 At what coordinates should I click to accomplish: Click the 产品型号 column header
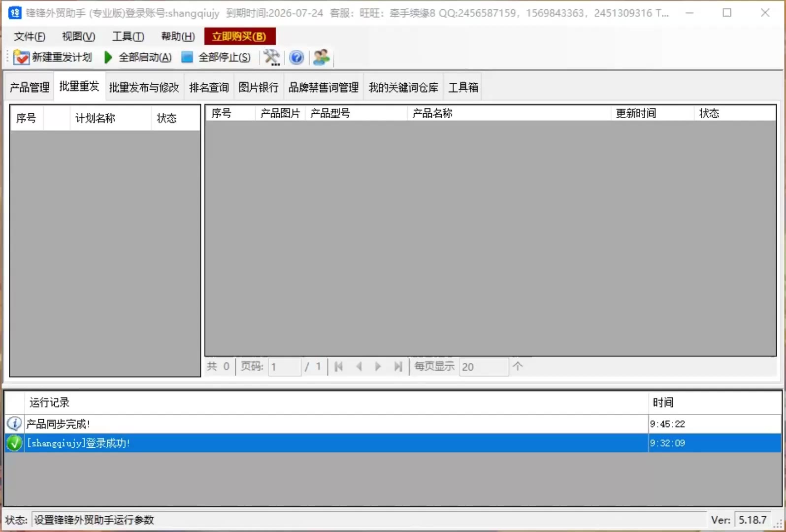click(357, 113)
